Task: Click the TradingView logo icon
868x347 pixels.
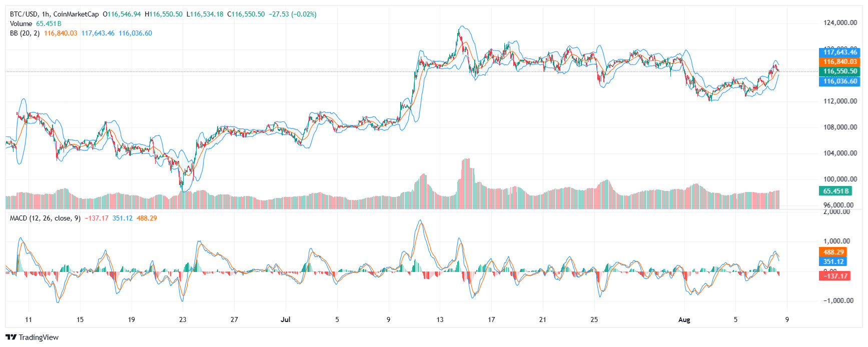Action: click(x=11, y=337)
